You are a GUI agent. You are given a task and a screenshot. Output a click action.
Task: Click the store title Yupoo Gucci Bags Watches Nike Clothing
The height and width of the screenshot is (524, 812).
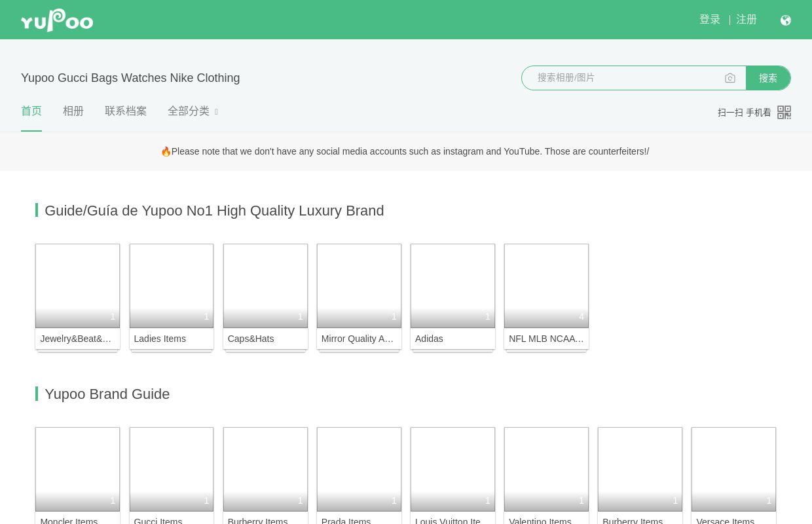(x=130, y=78)
